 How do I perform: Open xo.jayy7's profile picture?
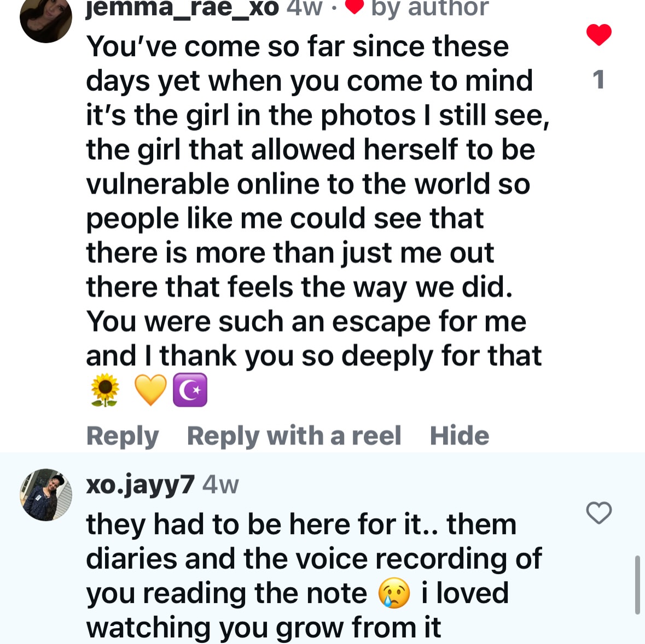click(46, 495)
